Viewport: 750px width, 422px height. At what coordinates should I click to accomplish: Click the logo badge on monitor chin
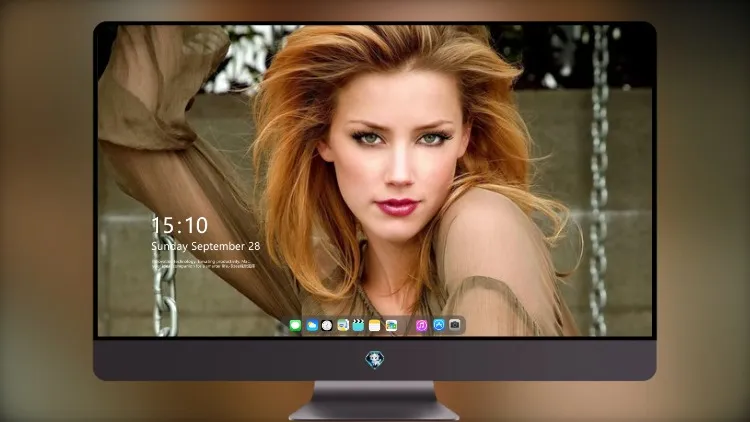click(375, 360)
